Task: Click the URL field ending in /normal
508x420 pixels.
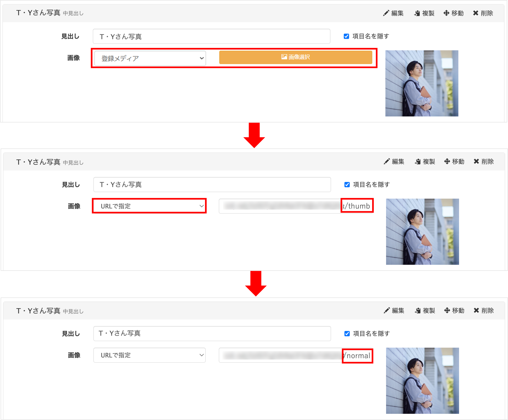Action: tap(296, 355)
